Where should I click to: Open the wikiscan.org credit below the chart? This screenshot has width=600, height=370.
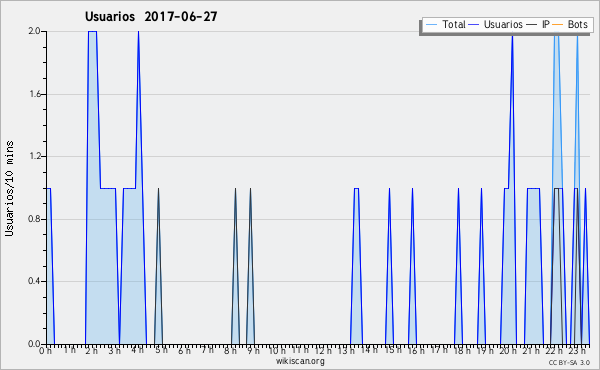click(300, 361)
